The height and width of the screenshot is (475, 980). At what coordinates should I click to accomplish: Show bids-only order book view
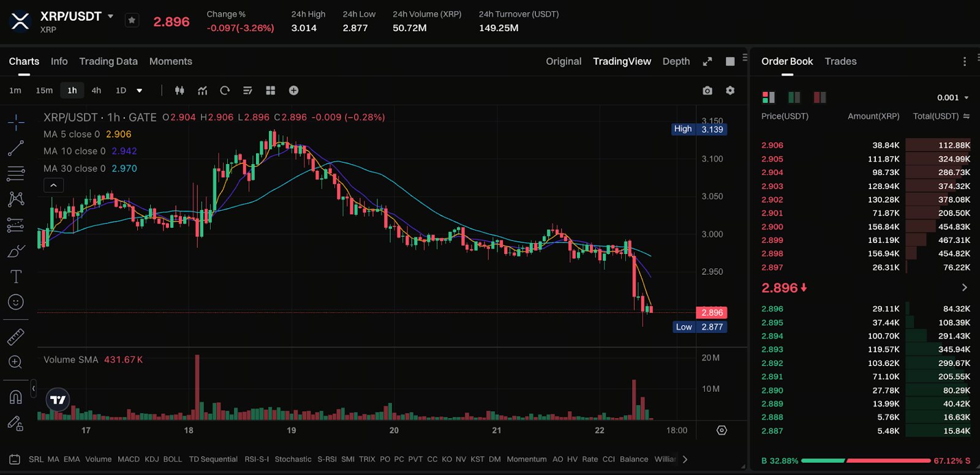coord(794,97)
